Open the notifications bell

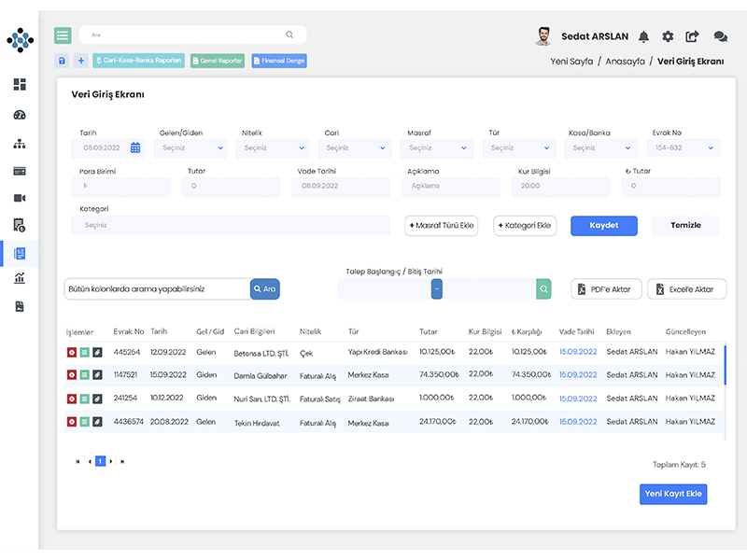coord(643,36)
